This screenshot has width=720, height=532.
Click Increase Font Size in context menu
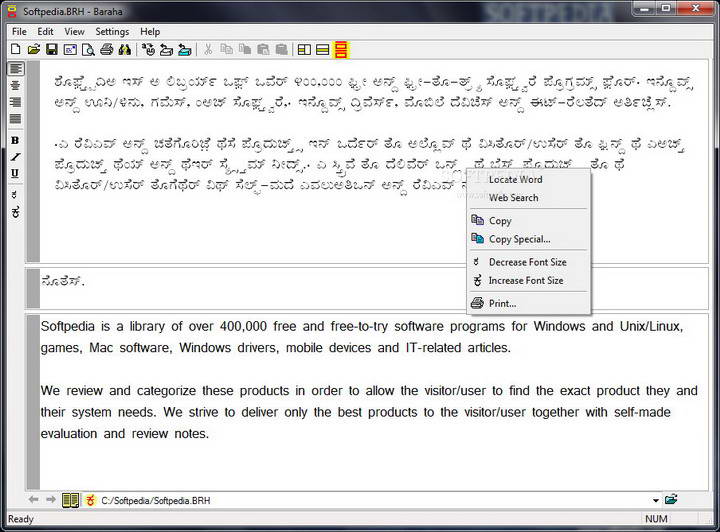click(x=525, y=281)
